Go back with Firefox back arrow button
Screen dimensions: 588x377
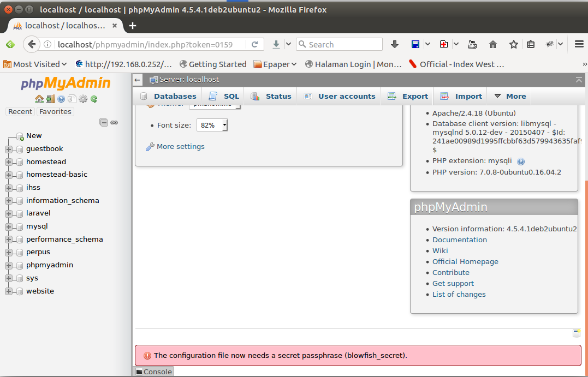[32, 44]
